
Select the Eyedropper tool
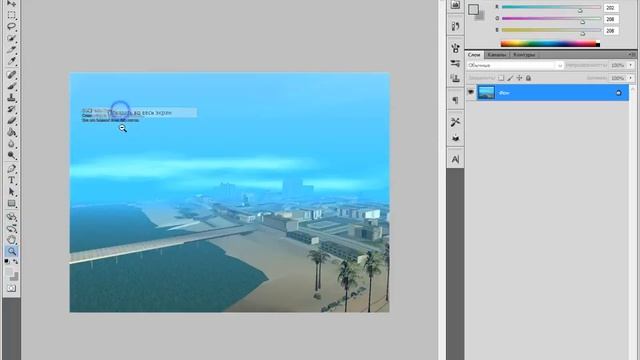point(11,61)
